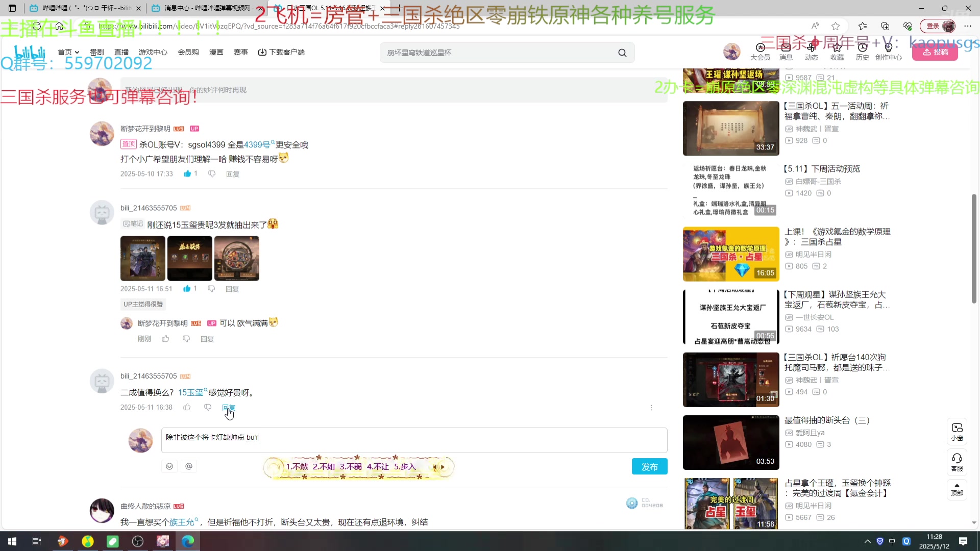Viewport: 980px width, 551px height.
Task: Open first image in bili_21463555705 comment
Action: (143, 258)
